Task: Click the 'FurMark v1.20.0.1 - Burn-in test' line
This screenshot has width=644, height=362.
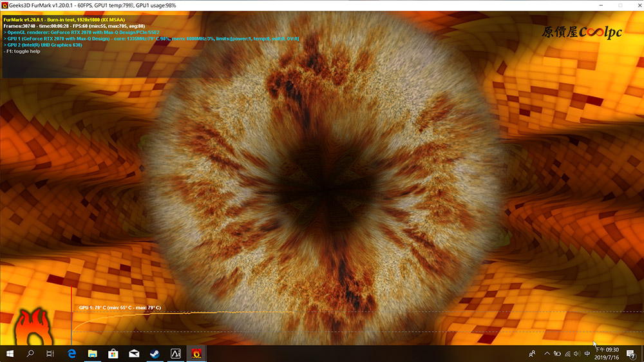Action: pos(64,20)
